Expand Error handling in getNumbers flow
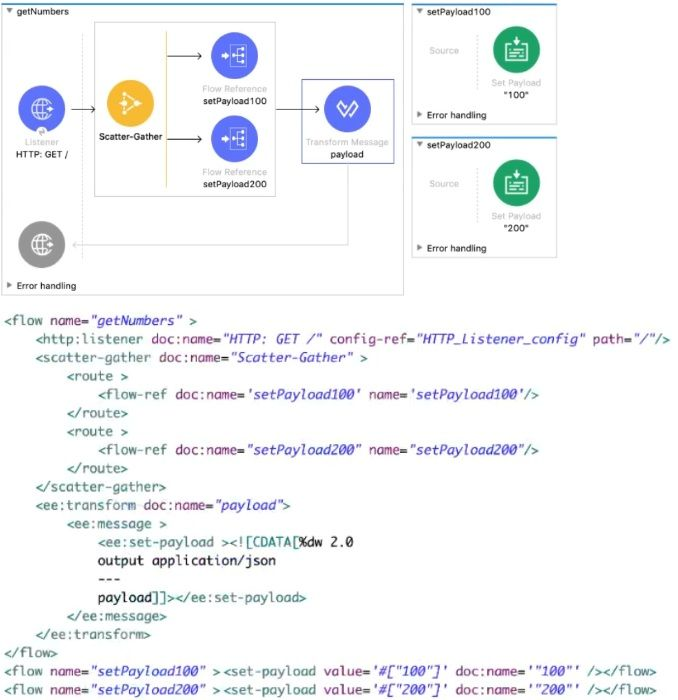 10,286
